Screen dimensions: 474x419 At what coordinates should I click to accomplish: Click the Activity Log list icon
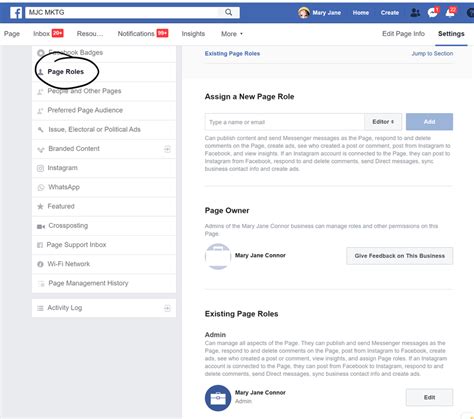point(40,308)
